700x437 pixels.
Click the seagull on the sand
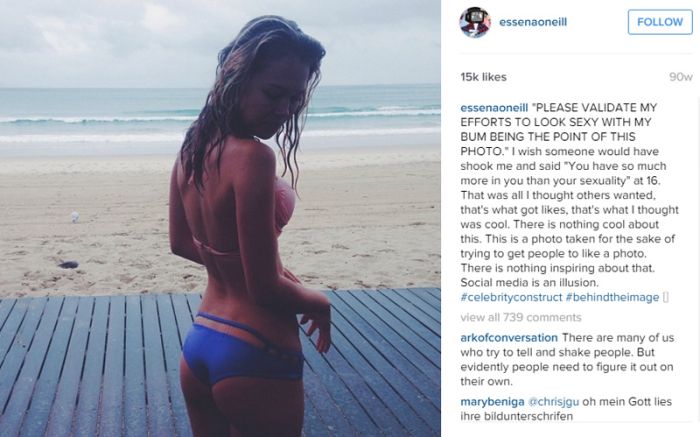(75, 217)
